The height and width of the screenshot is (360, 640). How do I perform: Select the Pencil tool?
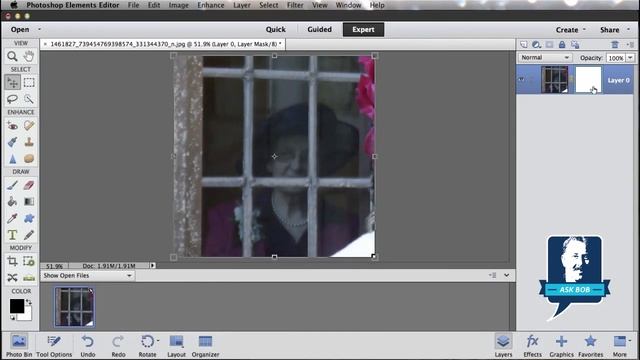coord(29,235)
